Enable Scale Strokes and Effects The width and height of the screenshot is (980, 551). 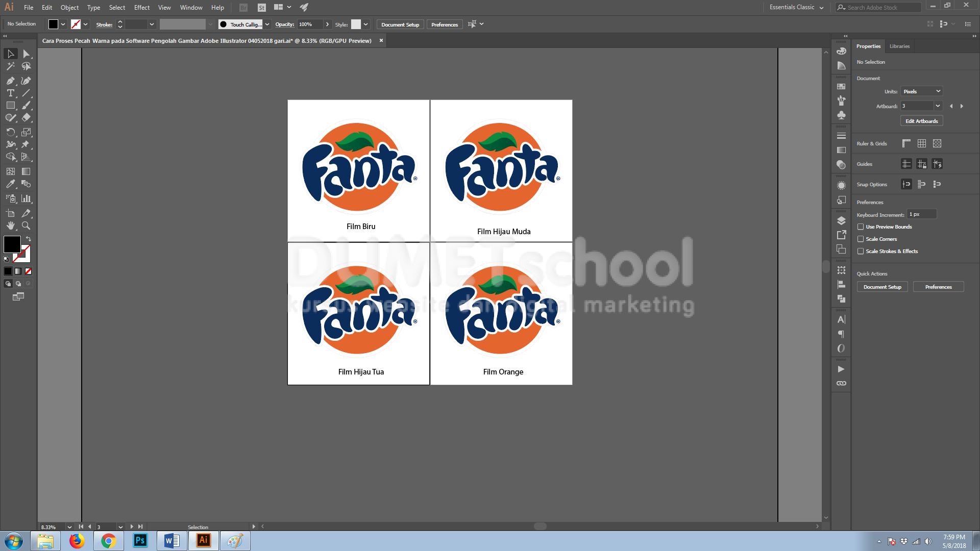[x=861, y=251]
